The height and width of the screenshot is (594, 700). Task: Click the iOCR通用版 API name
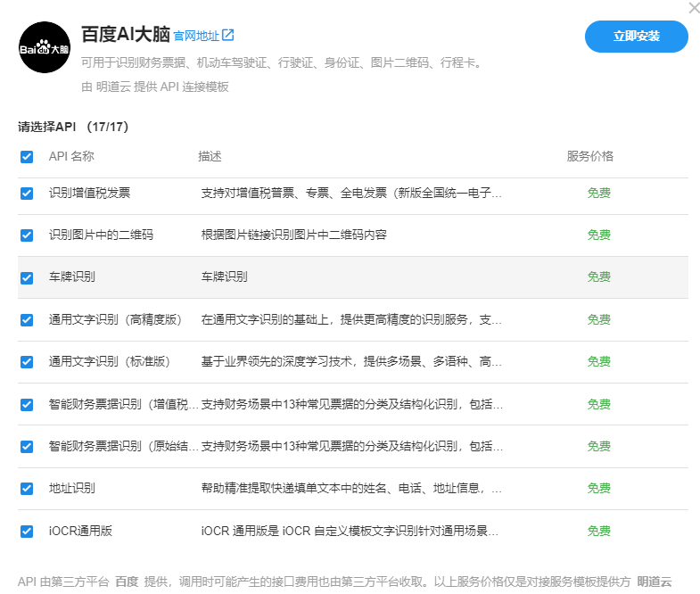click(80, 531)
